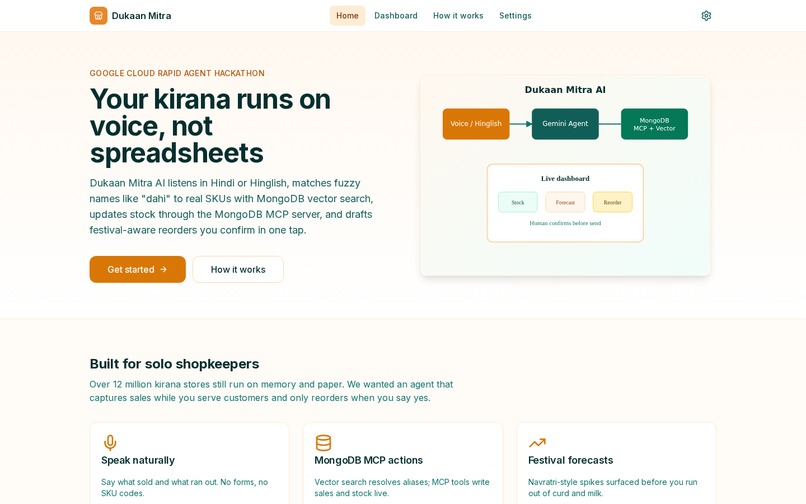Click the How it works button below the hero text
Screen dimensions: 806x504
[238, 269]
